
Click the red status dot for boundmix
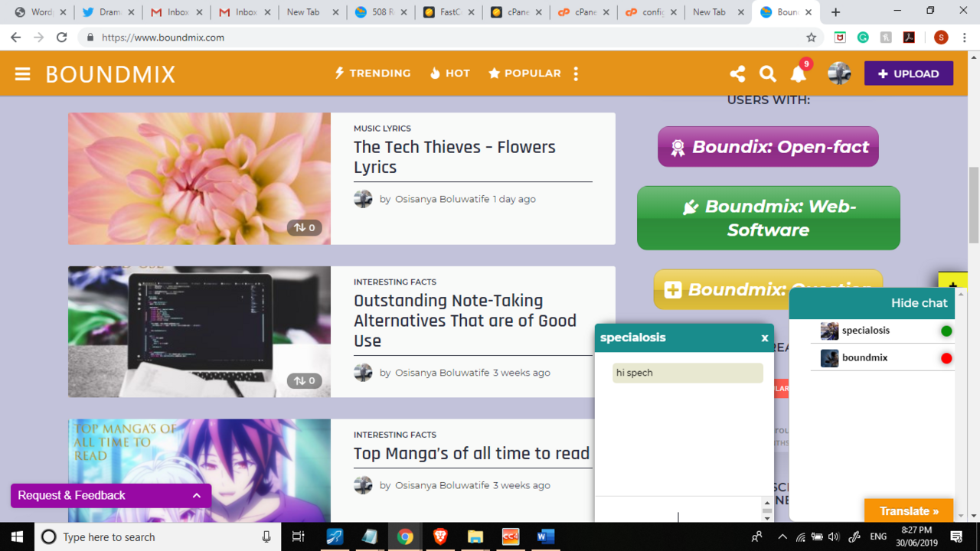[946, 358]
